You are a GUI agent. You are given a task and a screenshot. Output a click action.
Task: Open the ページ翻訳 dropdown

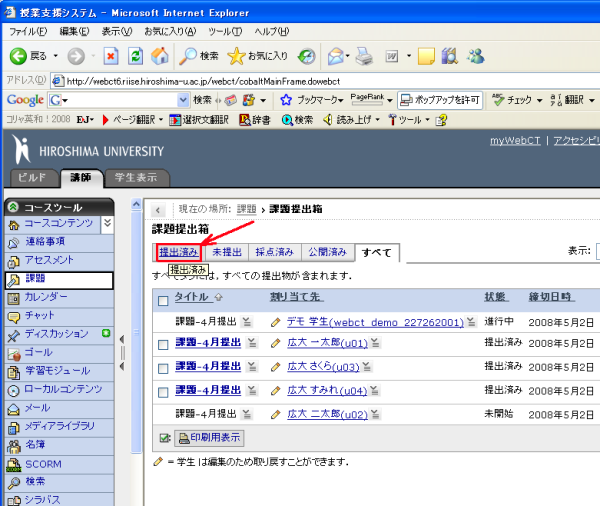(x=161, y=120)
